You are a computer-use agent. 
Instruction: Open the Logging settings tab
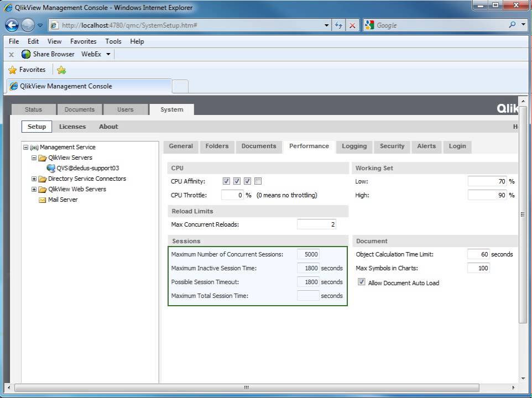click(x=354, y=146)
